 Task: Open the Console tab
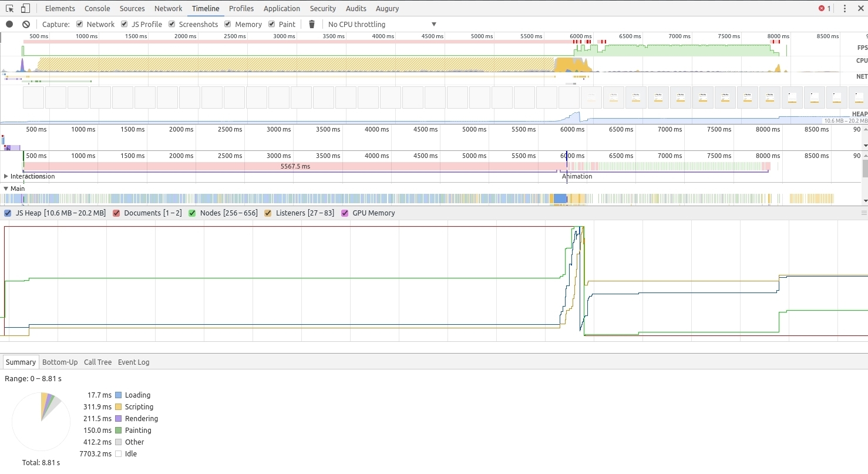(97, 8)
